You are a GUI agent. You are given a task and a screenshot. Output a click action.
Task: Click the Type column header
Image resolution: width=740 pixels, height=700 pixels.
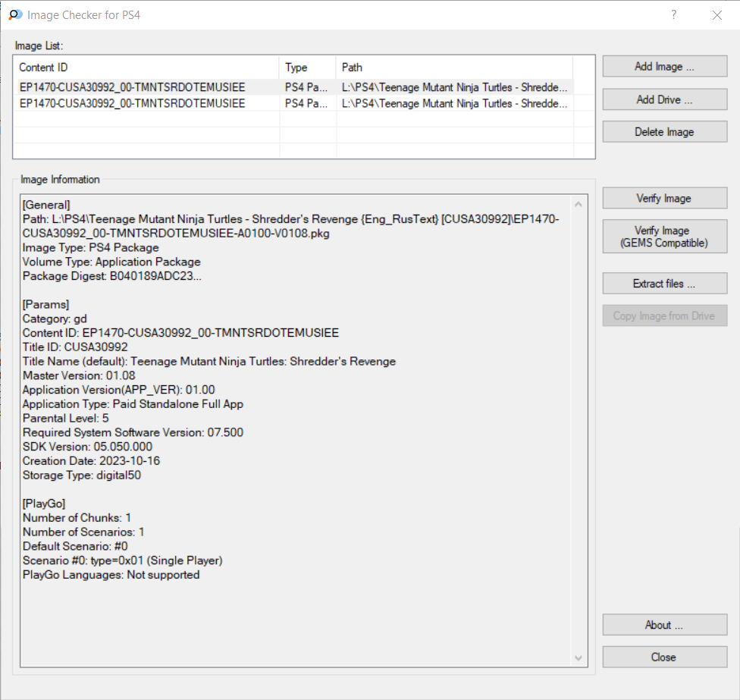(308, 67)
